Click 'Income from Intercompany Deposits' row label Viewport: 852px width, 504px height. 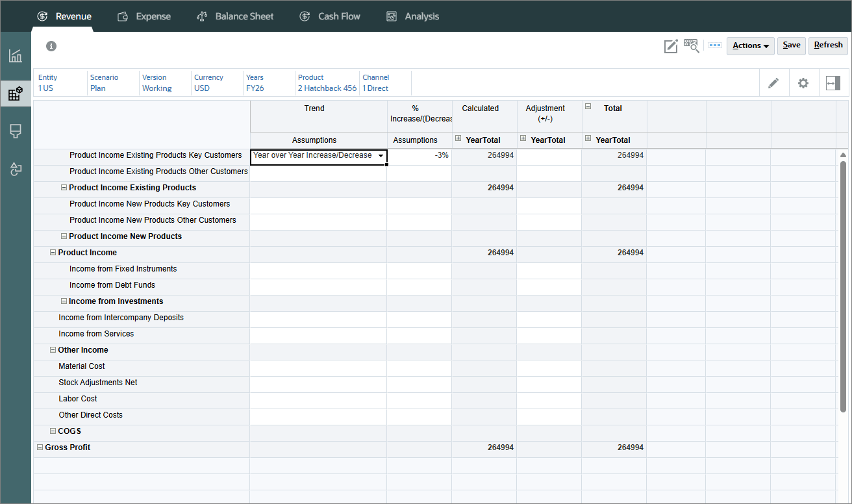(121, 318)
